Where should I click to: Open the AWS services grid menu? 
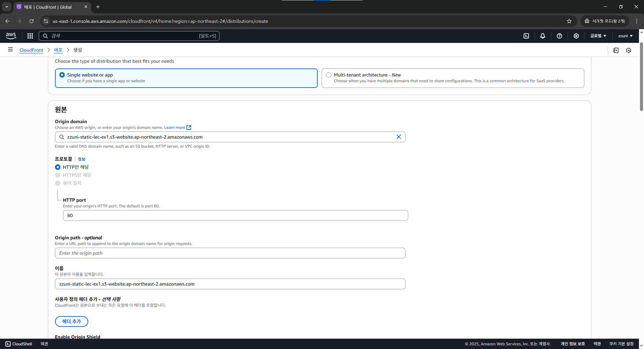click(30, 36)
